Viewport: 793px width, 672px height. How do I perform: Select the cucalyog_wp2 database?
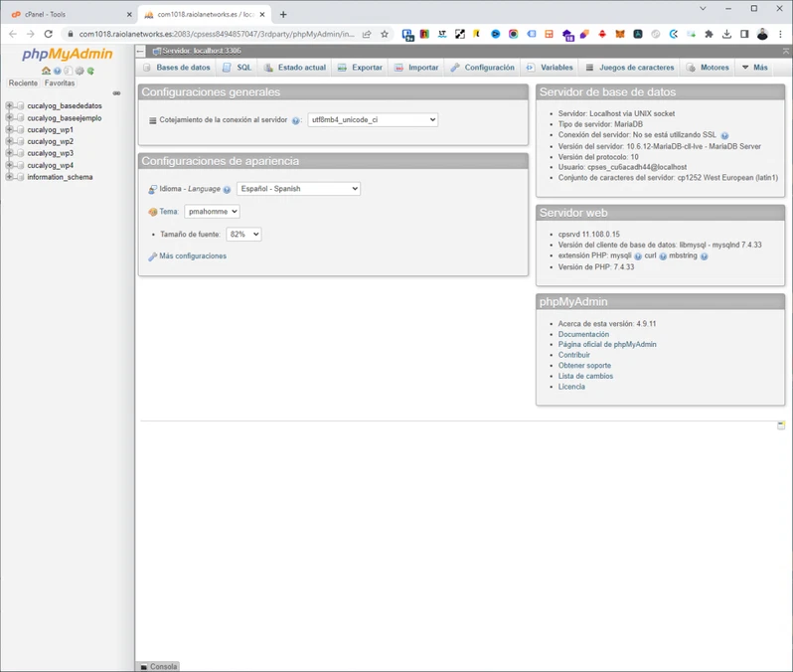(50, 141)
